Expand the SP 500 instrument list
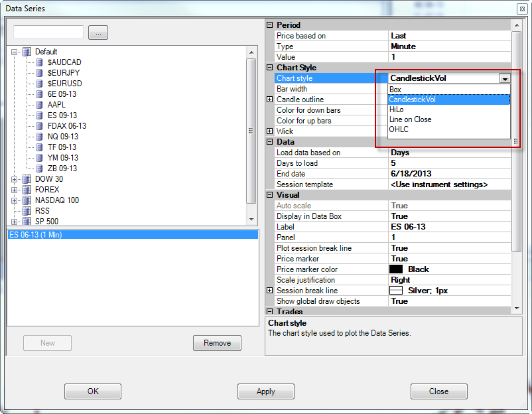 (x=14, y=222)
